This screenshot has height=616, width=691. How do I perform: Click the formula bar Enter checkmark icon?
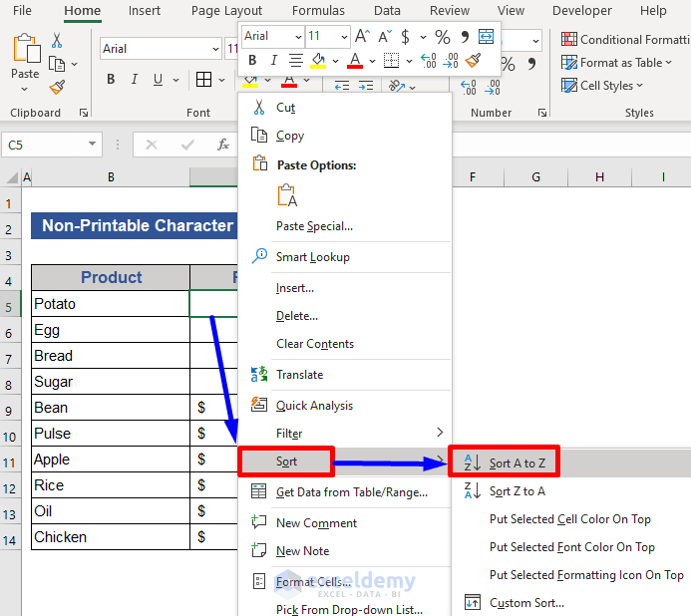(x=187, y=145)
